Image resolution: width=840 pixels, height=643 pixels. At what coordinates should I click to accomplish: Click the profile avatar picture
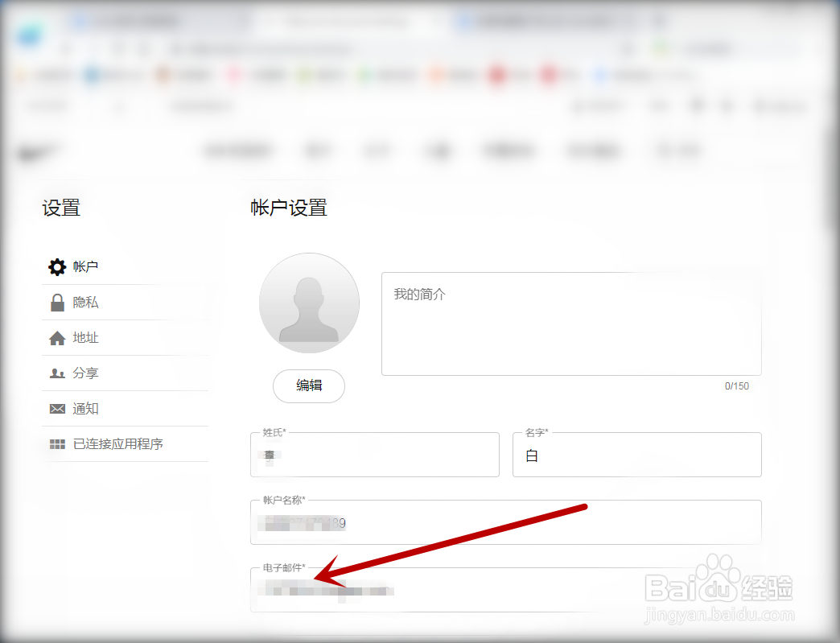point(309,303)
